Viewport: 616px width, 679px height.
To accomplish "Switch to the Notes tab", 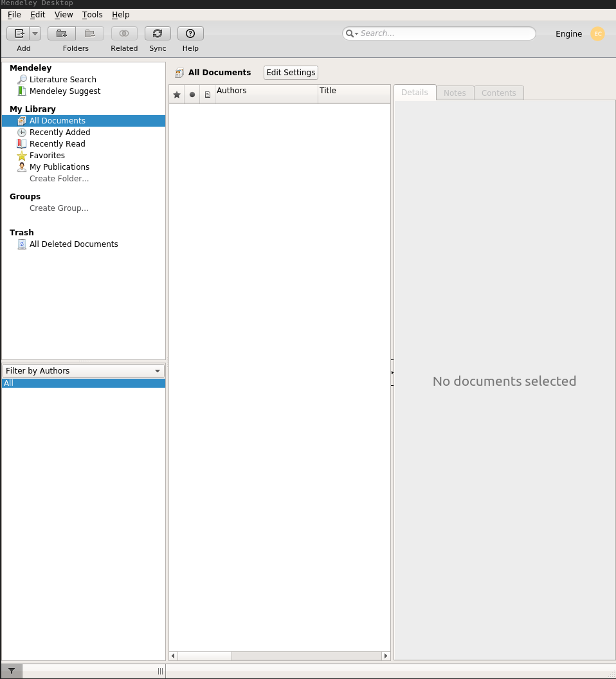I will click(455, 93).
